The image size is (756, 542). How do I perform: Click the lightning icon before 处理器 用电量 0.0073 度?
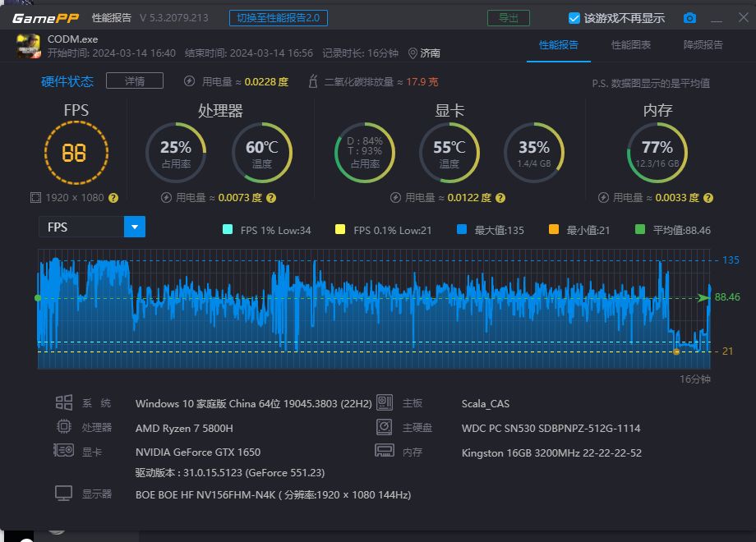pos(166,198)
